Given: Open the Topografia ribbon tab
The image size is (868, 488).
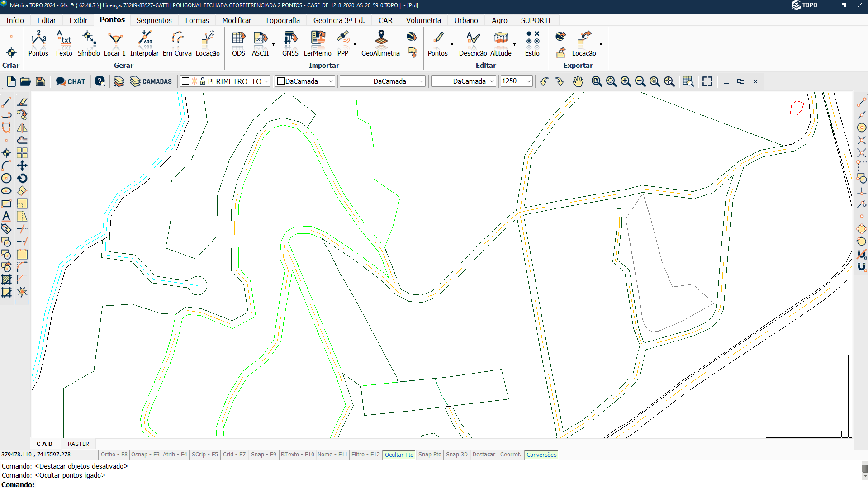Looking at the screenshot, I should pyautogui.click(x=282, y=20).
